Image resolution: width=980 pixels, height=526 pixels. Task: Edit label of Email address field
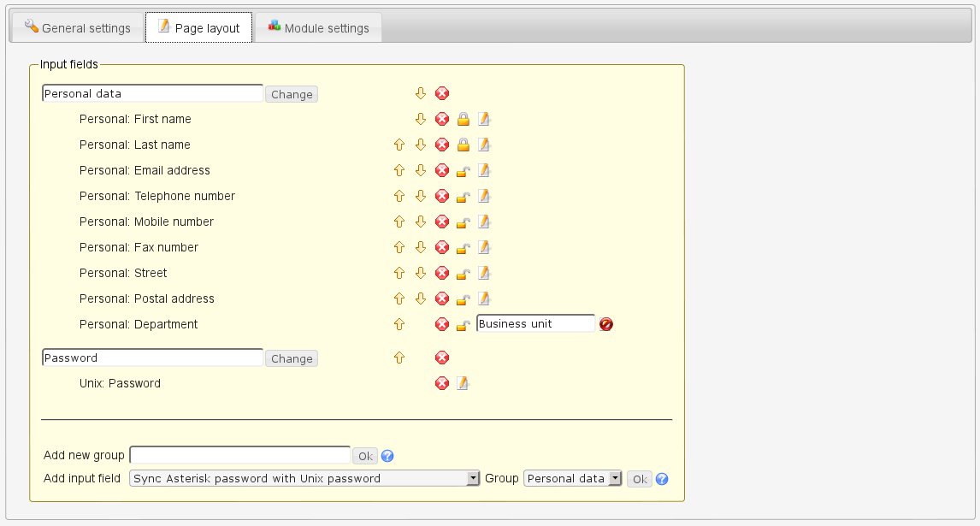[484, 171]
